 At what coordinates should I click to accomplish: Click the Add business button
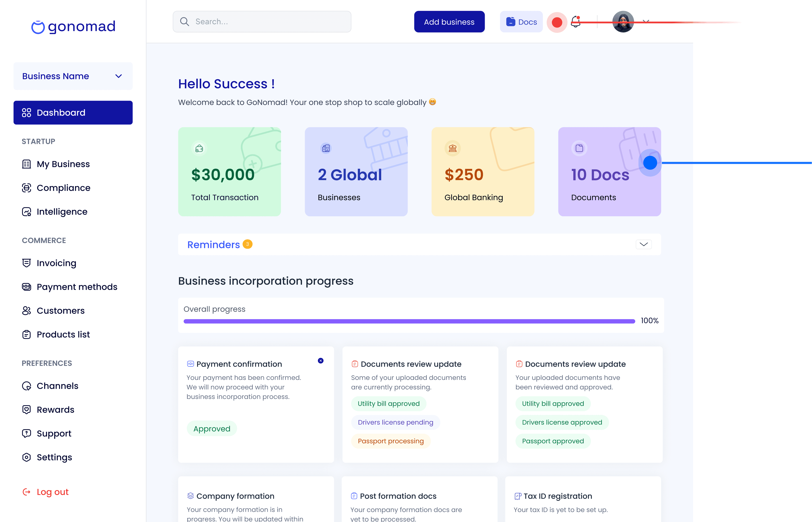pos(449,22)
